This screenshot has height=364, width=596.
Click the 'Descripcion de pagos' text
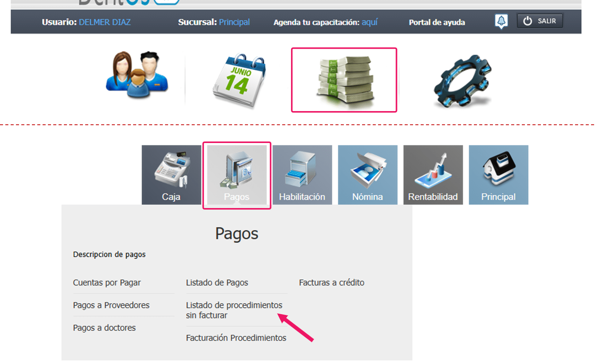(x=109, y=254)
